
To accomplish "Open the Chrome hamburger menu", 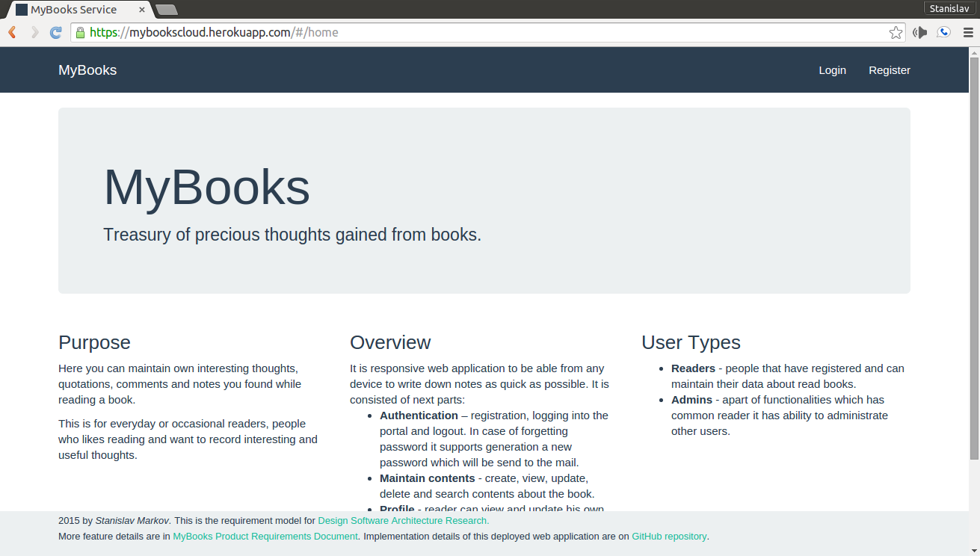I will pyautogui.click(x=968, y=32).
